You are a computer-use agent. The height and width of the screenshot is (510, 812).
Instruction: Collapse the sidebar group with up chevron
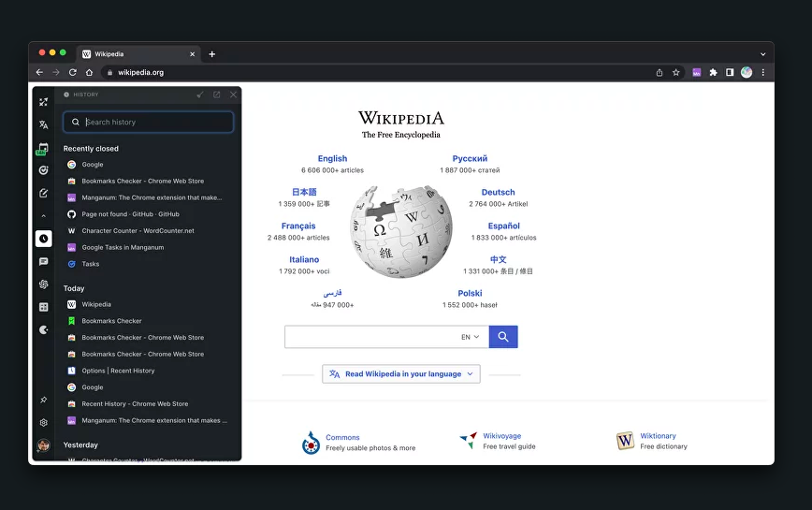pos(43,216)
